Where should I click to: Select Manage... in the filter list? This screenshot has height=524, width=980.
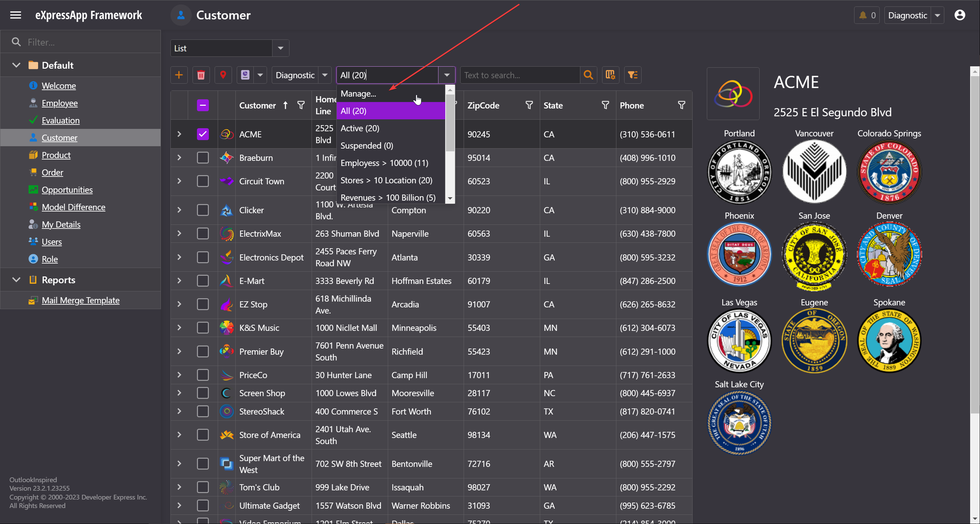click(x=358, y=94)
